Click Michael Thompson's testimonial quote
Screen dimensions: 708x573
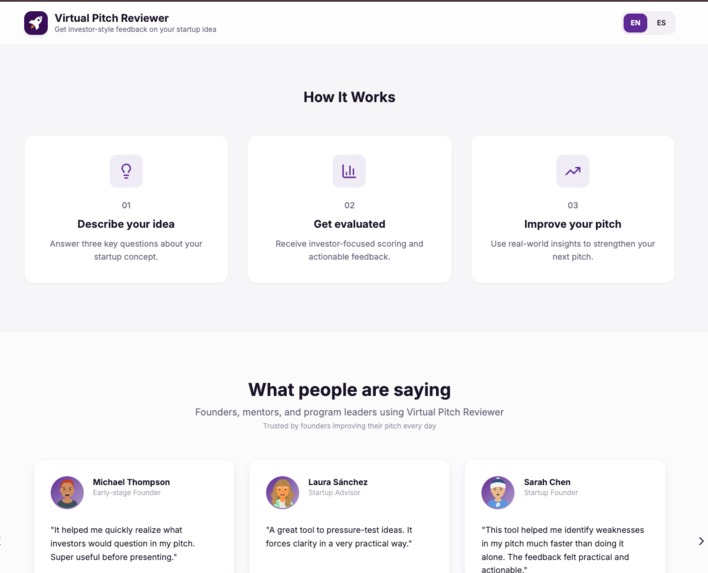[123, 544]
